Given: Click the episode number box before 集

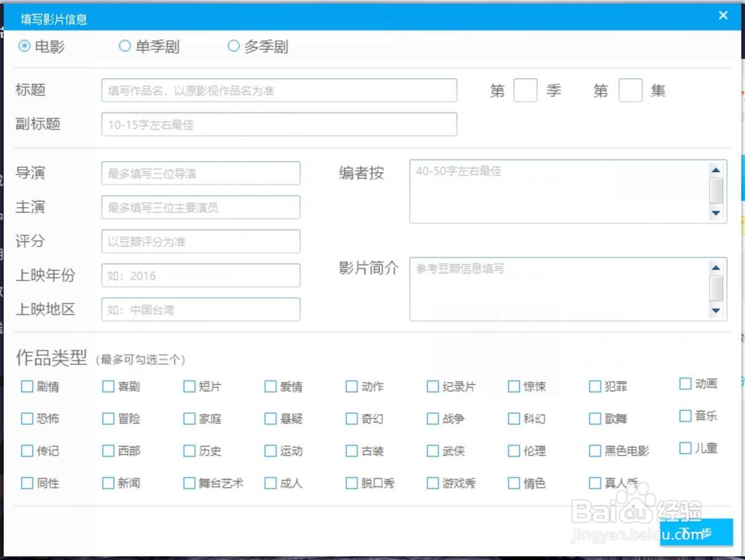Looking at the screenshot, I should (x=630, y=90).
